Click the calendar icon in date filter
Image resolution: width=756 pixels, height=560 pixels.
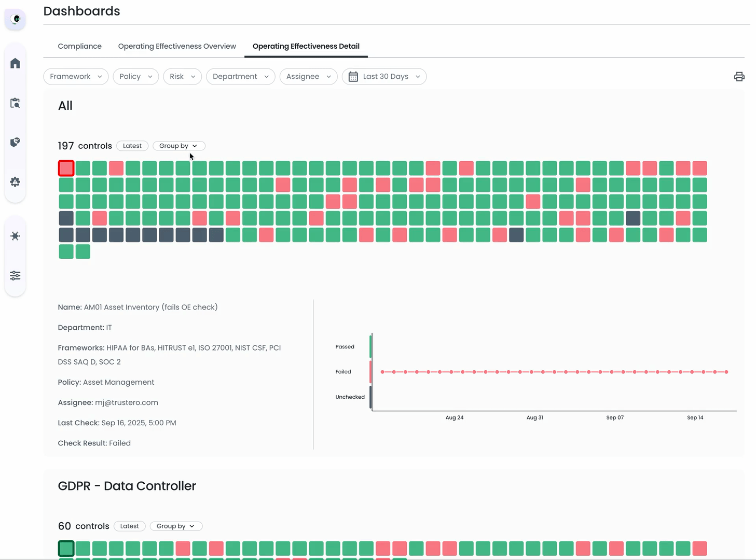pyautogui.click(x=353, y=77)
